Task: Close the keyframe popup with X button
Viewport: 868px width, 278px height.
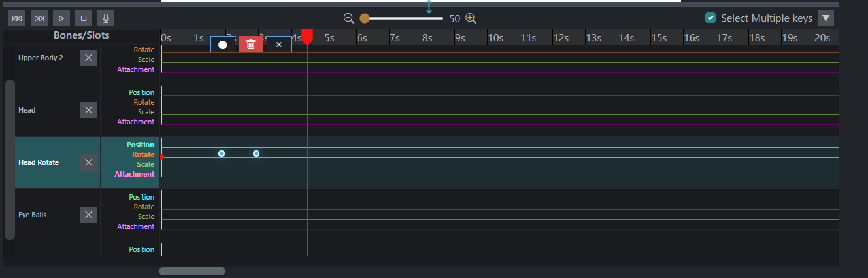Action: (x=279, y=44)
